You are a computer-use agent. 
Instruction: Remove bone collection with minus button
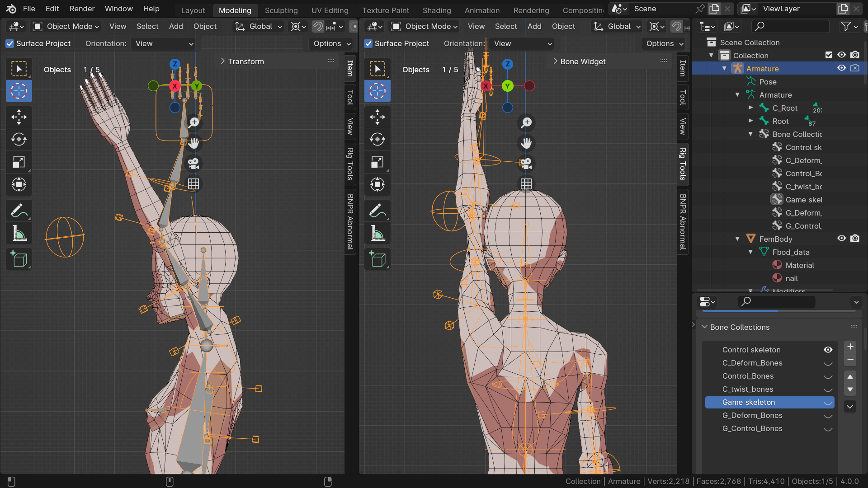click(850, 360)
